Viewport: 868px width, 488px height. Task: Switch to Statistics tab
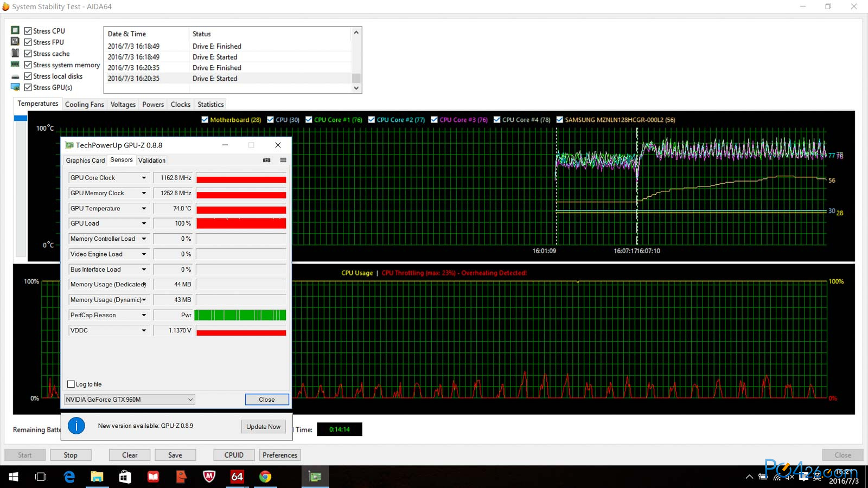(210, 105)
